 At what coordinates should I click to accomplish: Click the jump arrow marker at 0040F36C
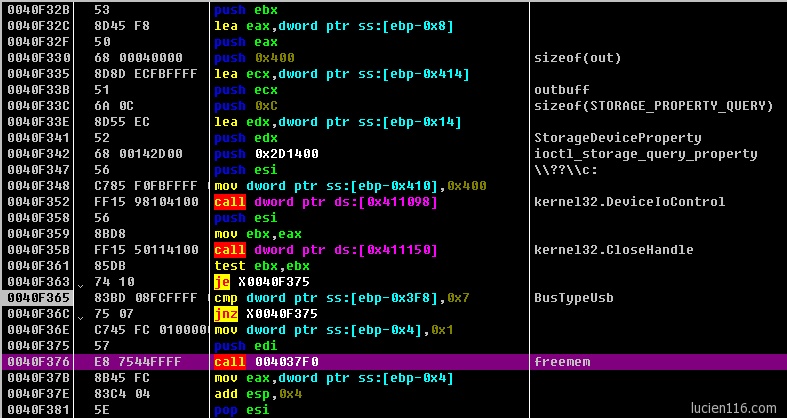click(x=79, y=314)
